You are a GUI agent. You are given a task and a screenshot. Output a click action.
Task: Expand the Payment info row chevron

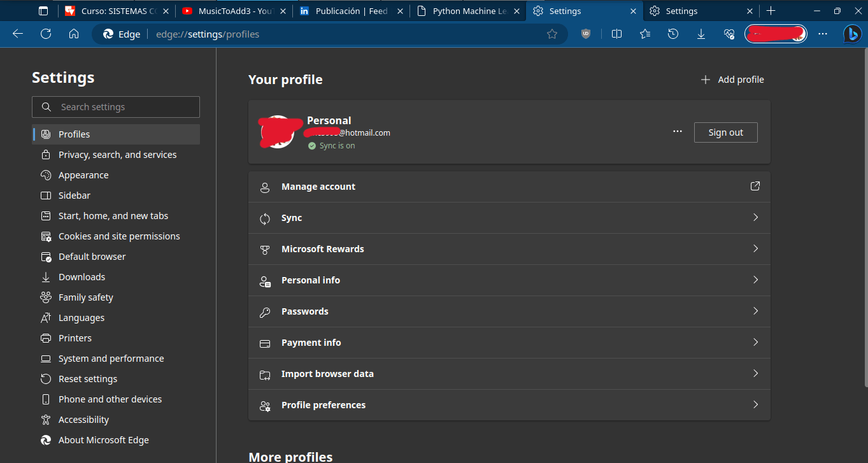(756, 342)
